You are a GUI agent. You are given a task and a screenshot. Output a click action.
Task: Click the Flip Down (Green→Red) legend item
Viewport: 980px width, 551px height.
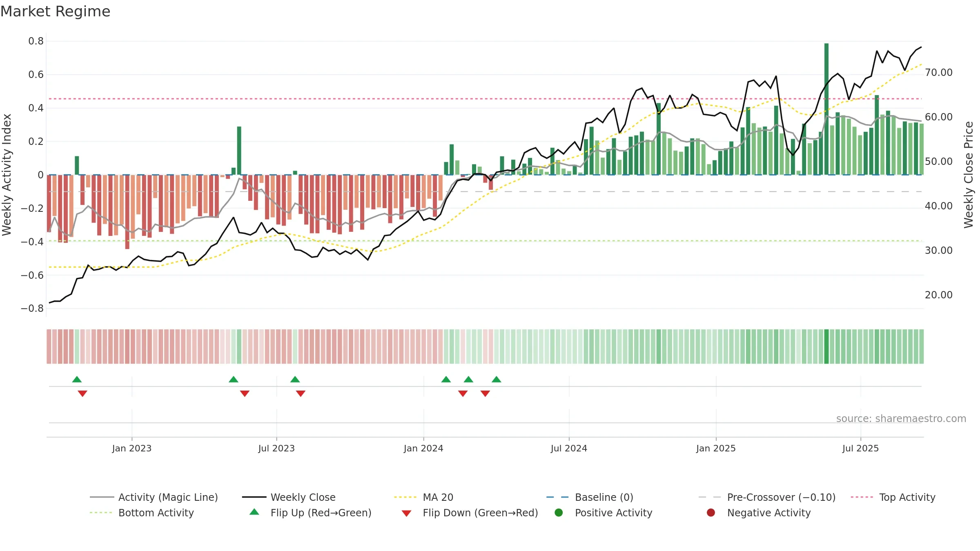click(x=470, y=513)
